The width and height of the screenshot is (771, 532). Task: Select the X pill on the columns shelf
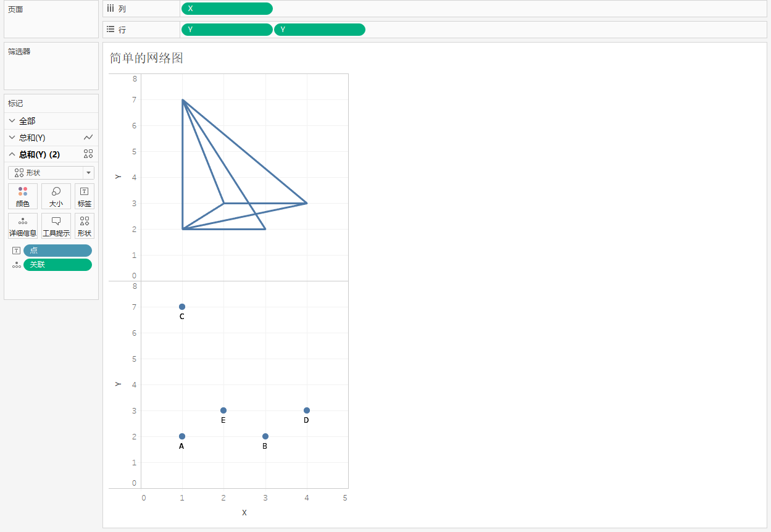click(227, 9)
